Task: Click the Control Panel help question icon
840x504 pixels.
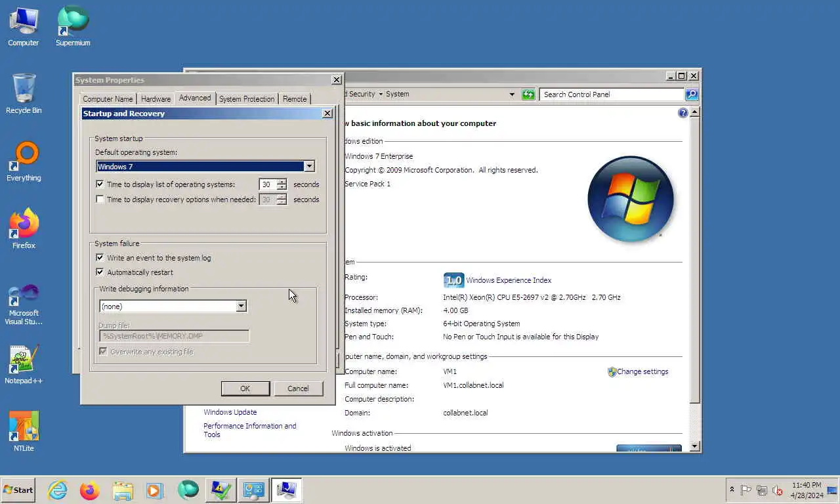Action: pyautogui.click(x=682, y=113)
